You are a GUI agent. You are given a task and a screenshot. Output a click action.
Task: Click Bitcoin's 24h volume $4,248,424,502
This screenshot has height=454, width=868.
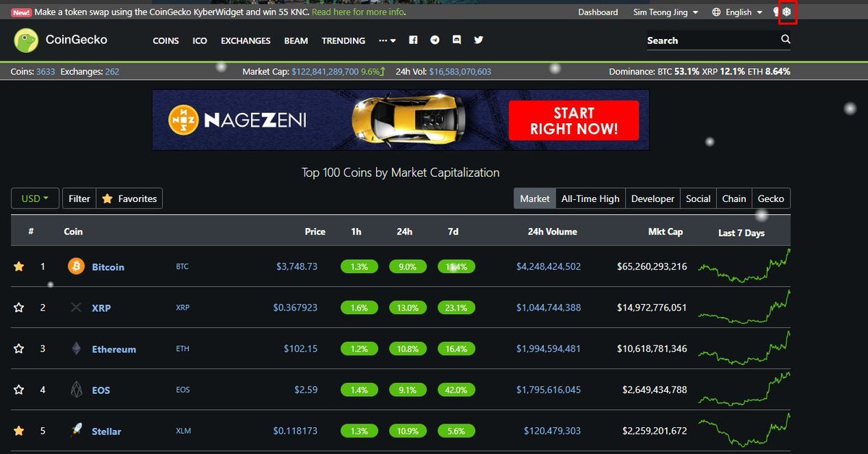[x=548, y=266]
